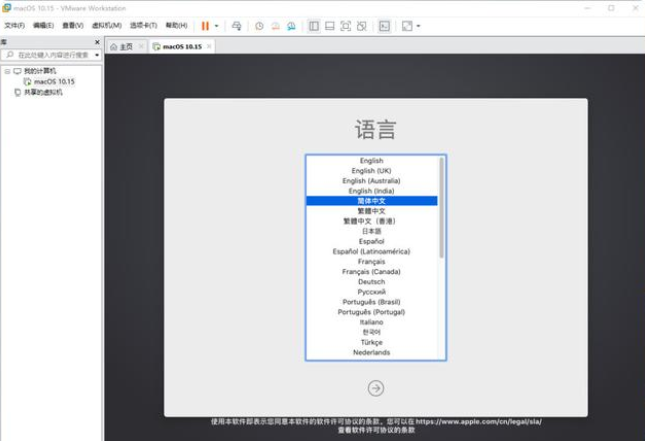Toggle the thumbnail bar view icon
645x441 pixels.
tap(329, 26)
